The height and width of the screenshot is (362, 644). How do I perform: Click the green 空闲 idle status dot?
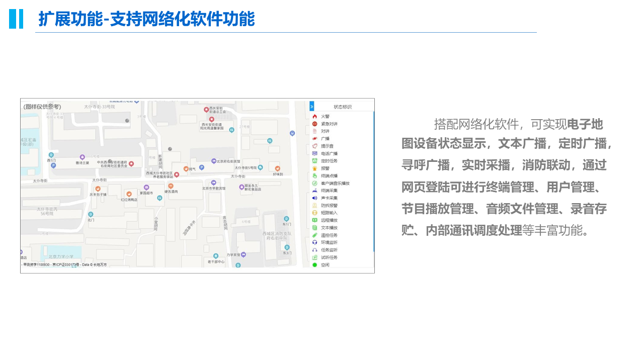[315, 265]
